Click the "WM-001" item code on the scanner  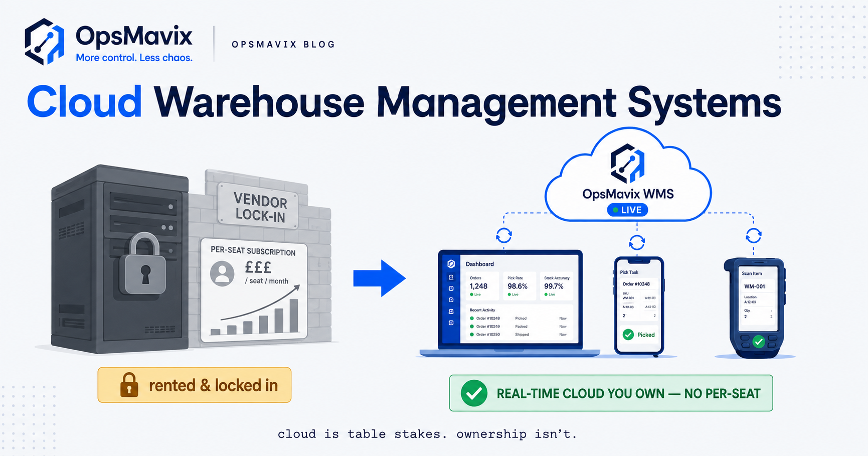click(755, 286)
